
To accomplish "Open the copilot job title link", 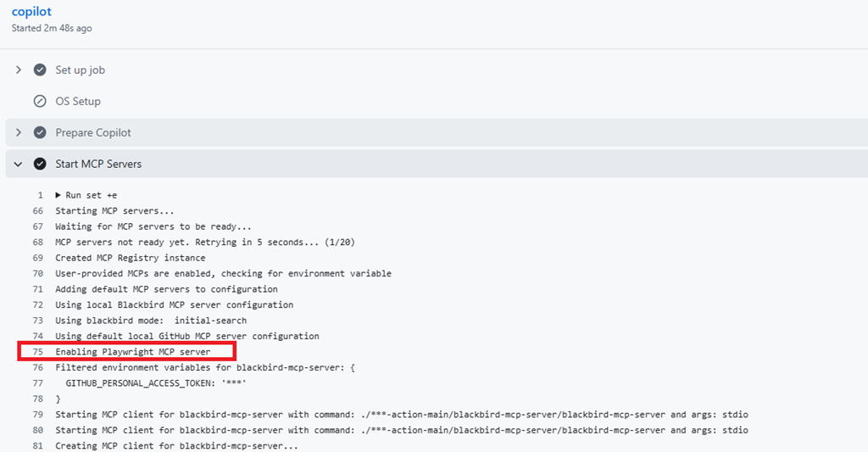I will pyautogui.click(x=31, y=12).
